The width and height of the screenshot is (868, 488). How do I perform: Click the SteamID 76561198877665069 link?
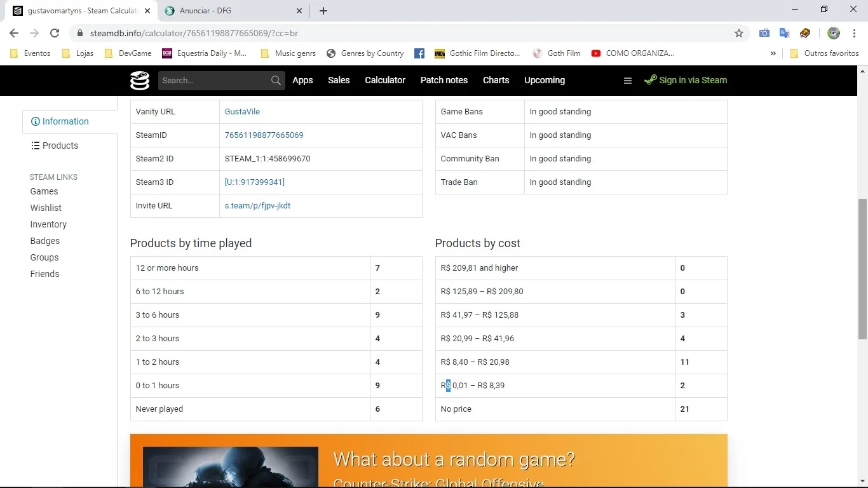264,135
